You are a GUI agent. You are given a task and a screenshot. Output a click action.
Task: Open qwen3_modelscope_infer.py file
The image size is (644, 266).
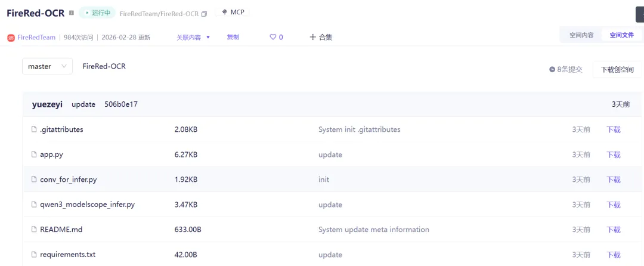tap(87, 205)
